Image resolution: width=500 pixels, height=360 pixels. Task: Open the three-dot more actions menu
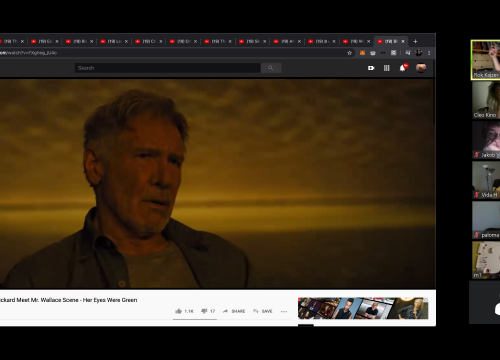click(284, 311)
